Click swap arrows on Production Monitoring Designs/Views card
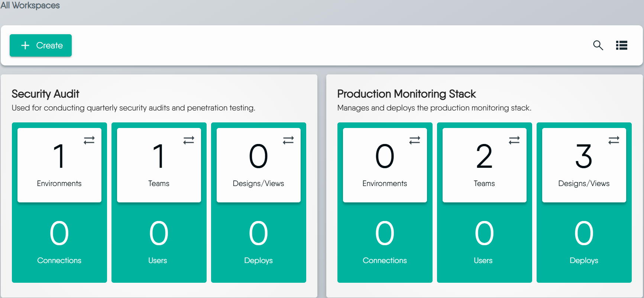This screenshot has height=298, width=644. [x=614, y=140]
